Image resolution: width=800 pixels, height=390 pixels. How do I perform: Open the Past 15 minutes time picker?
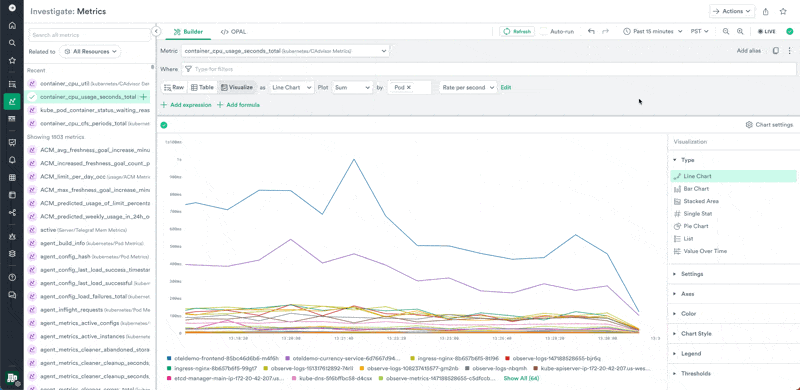click(653, 32)
